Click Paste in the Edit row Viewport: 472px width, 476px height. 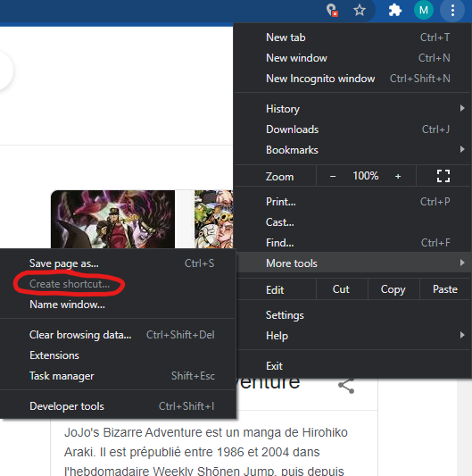pyautogui.click(x=445, y=289)
